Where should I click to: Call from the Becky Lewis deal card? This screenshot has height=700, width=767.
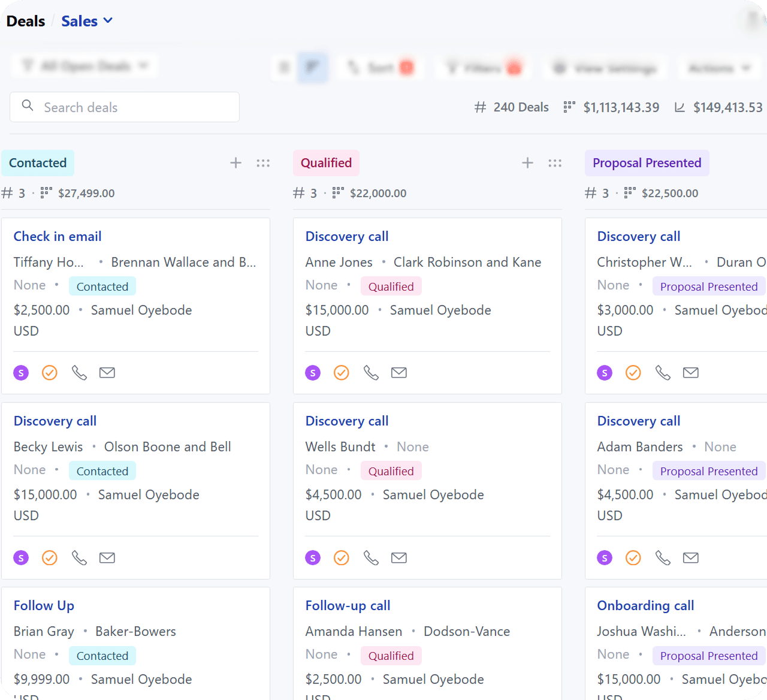79,558
